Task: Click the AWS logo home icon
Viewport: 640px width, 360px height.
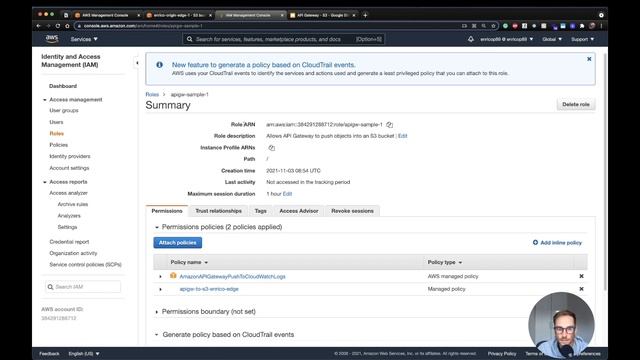Action: tap(52, 39)
